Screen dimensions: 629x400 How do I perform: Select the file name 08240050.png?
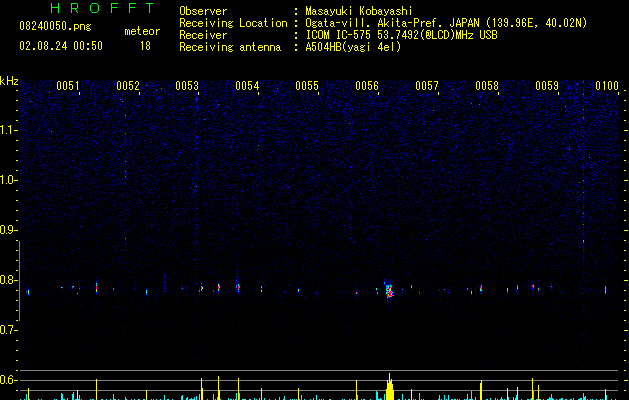55,27
